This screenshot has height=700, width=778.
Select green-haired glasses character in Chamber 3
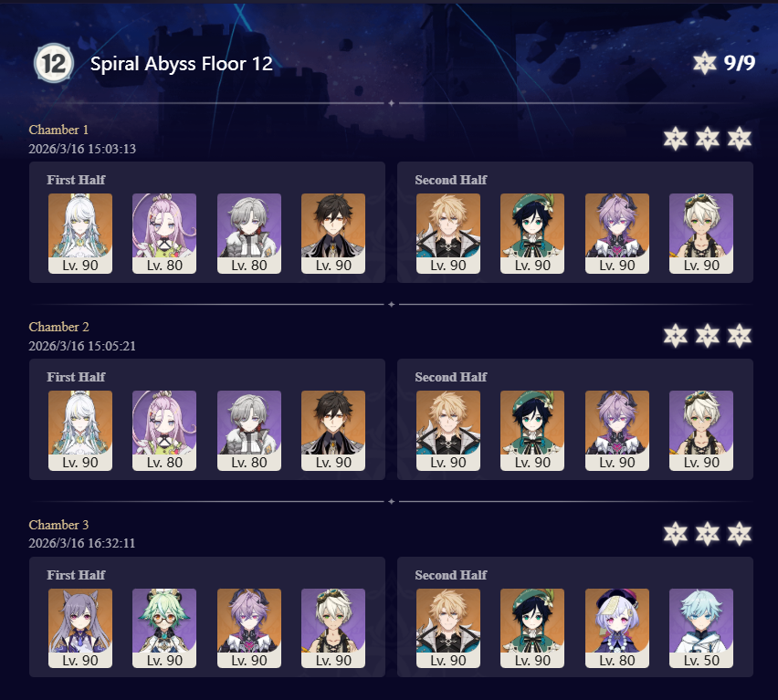click(164, 629)
